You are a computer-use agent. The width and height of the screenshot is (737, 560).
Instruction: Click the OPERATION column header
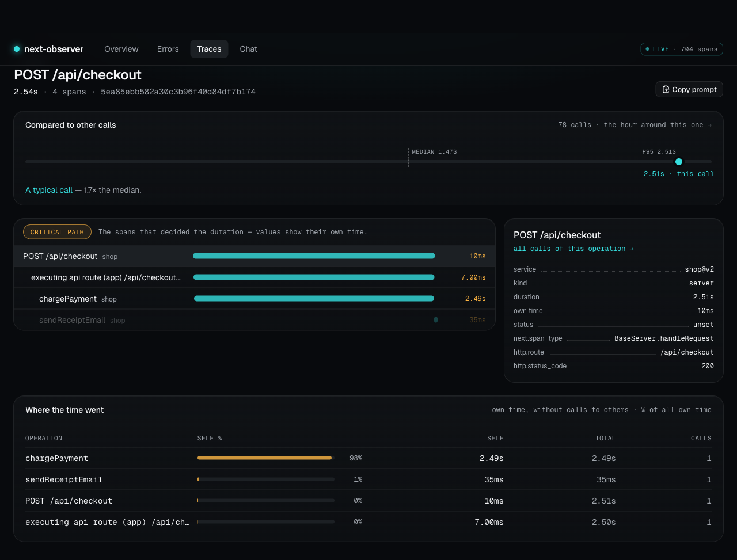[x=44, y=438]
